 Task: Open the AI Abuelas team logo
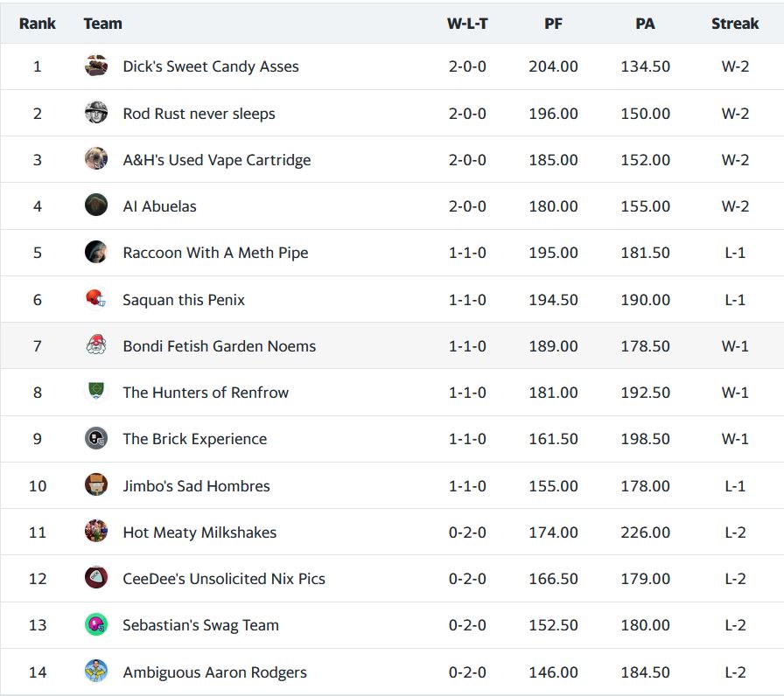96,205
